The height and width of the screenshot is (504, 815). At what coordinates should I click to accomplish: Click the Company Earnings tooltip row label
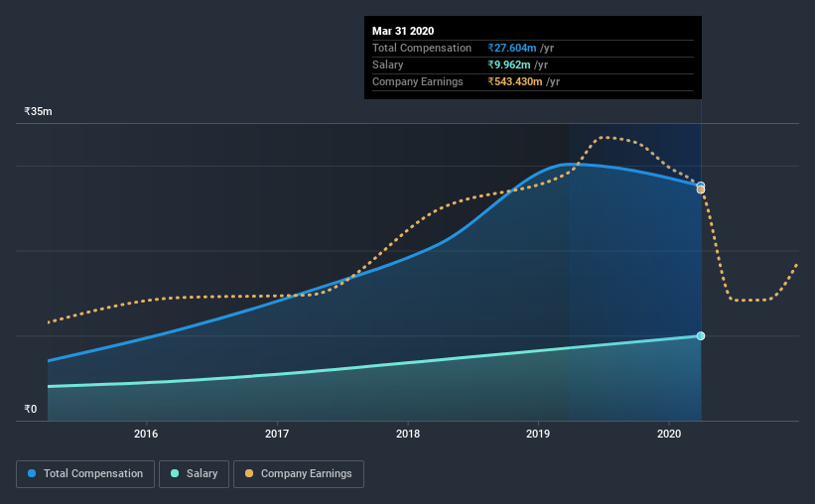(x=417, y=81)
